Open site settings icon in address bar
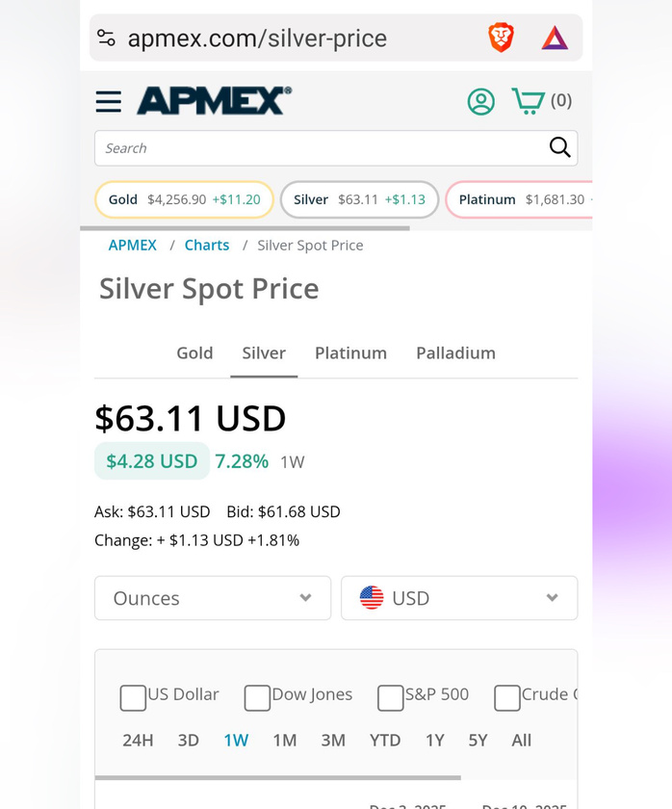This screenshot has height=809, width=672. point(106,39)
